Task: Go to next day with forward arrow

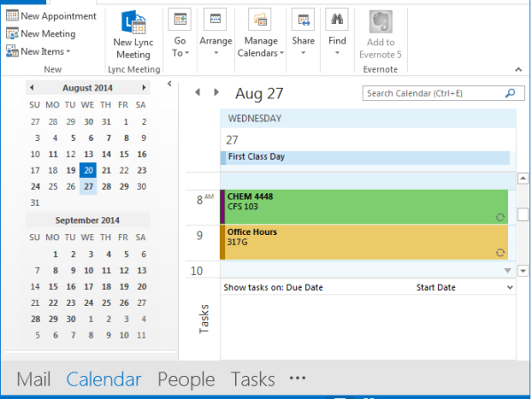Action: pos(215,92)
